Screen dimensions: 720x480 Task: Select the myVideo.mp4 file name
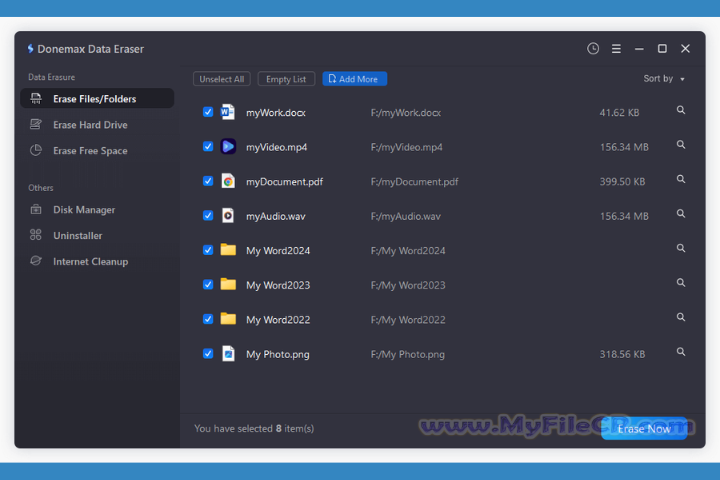[276, 147]
